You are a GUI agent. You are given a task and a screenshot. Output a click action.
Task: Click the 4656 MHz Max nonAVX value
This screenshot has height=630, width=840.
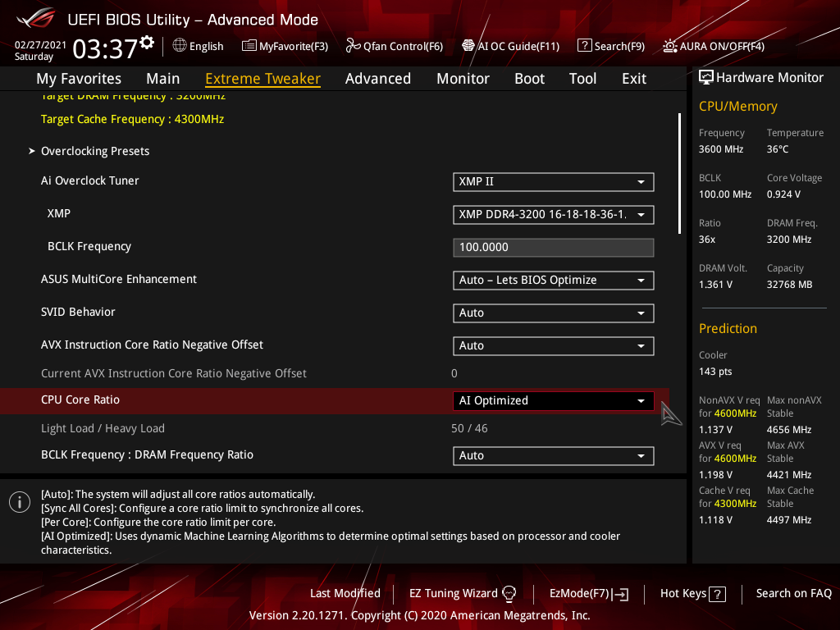click(x=789, y=430)
